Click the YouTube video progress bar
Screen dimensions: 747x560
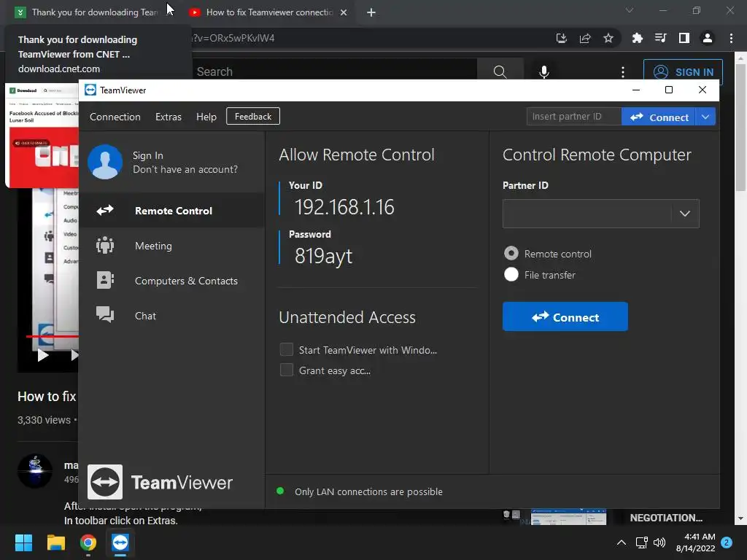click(53, 336)
